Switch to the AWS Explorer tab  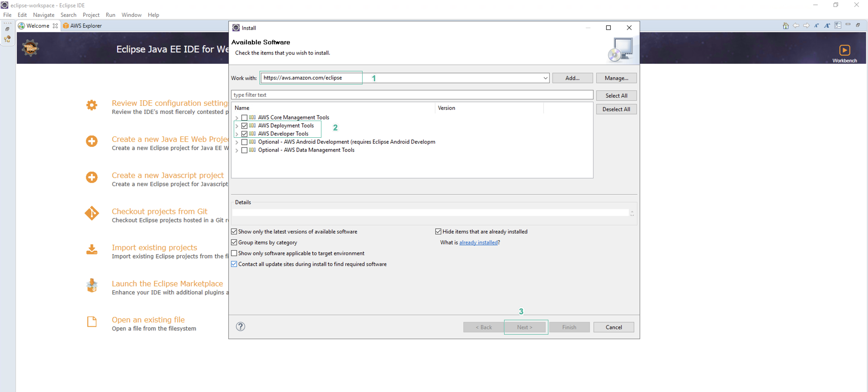[x=82, y=26]
